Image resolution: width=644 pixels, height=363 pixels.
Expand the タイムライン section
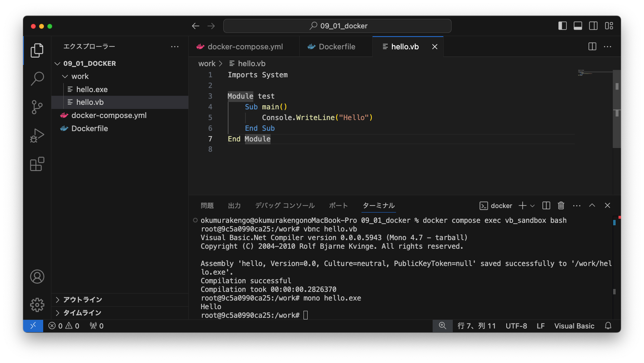coord(120,313)
